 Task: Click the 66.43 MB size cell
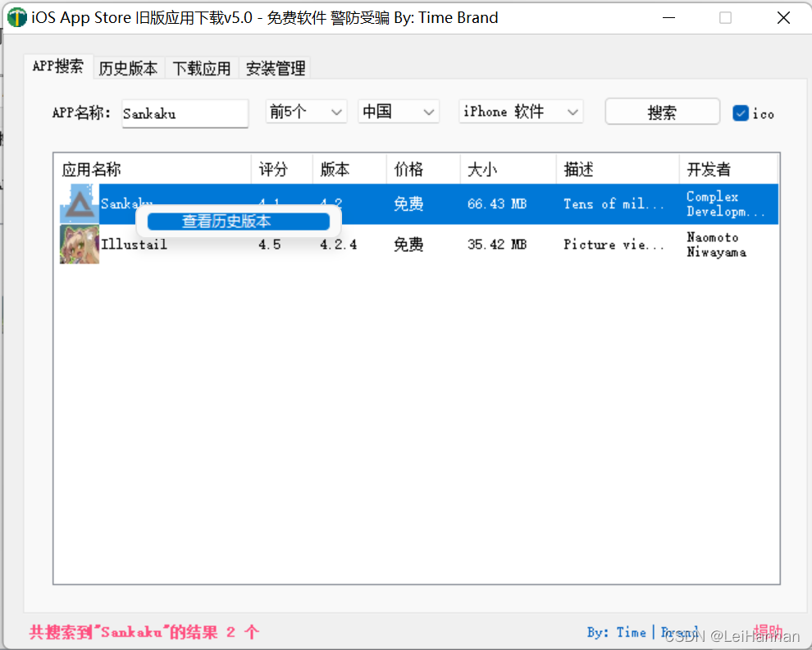pos(497,204)
